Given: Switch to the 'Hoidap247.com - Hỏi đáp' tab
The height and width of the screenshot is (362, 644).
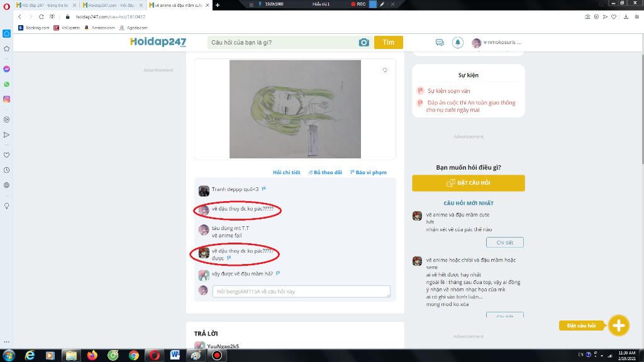Looking at the screenshot, I should [x=109, y=5].
